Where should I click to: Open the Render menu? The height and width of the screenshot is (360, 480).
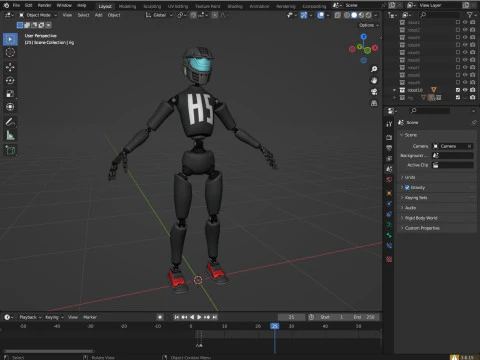tap(44, 5)
